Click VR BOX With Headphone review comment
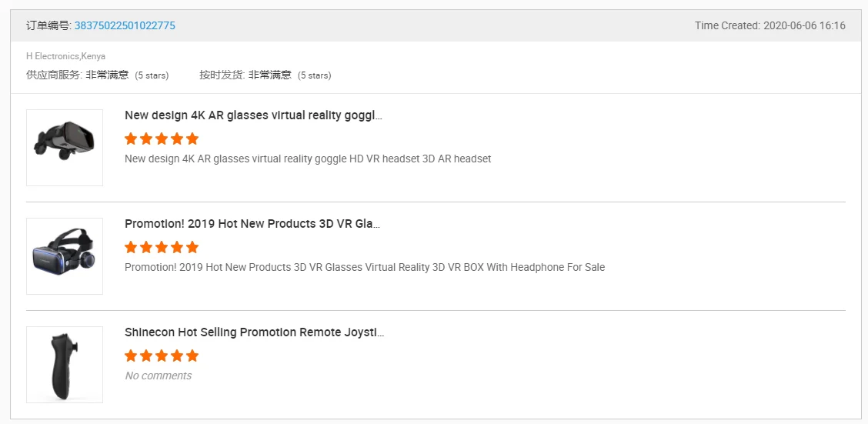 click(x=365, y=267)
